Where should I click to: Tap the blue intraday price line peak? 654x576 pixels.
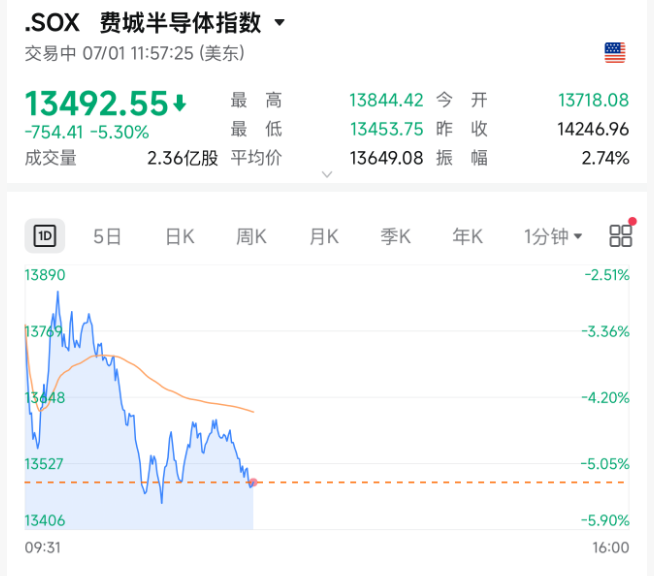[58, 293]
